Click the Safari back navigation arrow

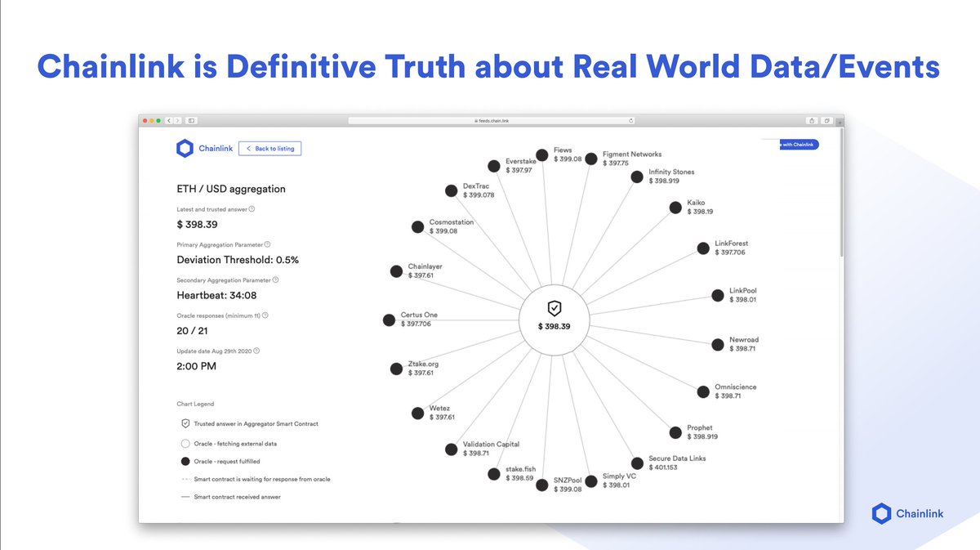click(x=169, y=120)
